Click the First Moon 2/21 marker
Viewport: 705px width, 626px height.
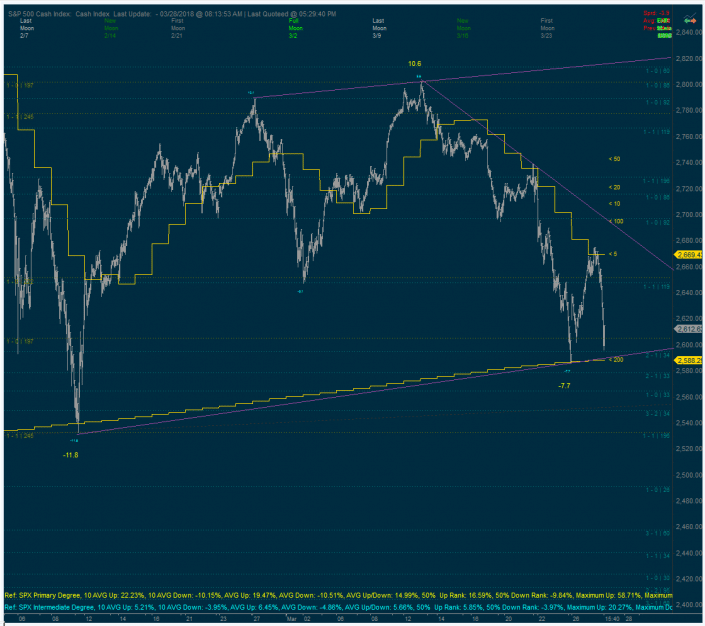click(x=178, y=28)
